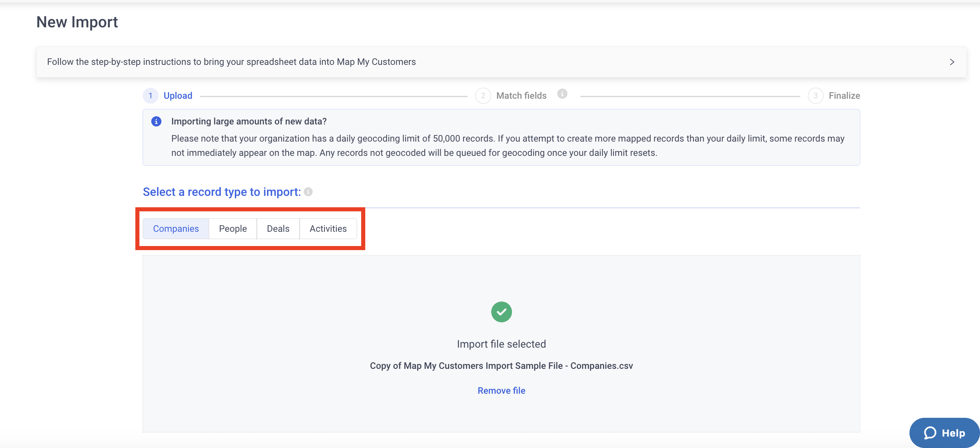Click the info icon beside Match fields
The width and height of the screenshot is (980, 448).
[562, 94]
